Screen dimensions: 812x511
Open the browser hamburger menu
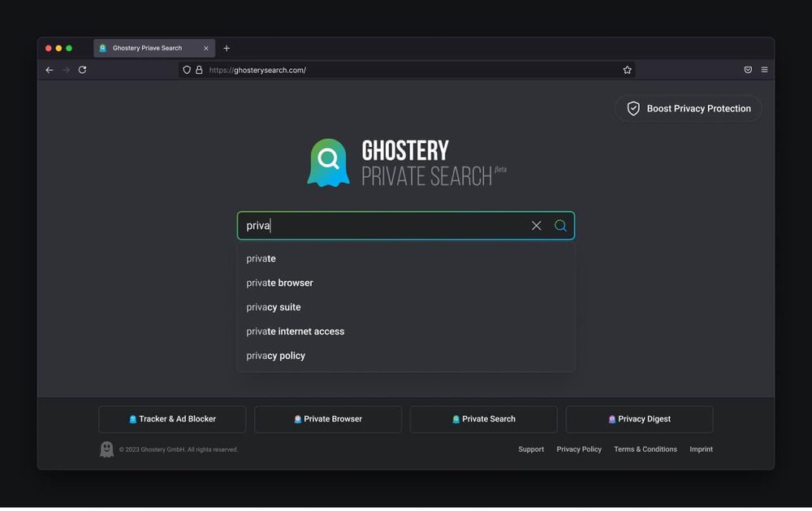click(x=764, y=69)
